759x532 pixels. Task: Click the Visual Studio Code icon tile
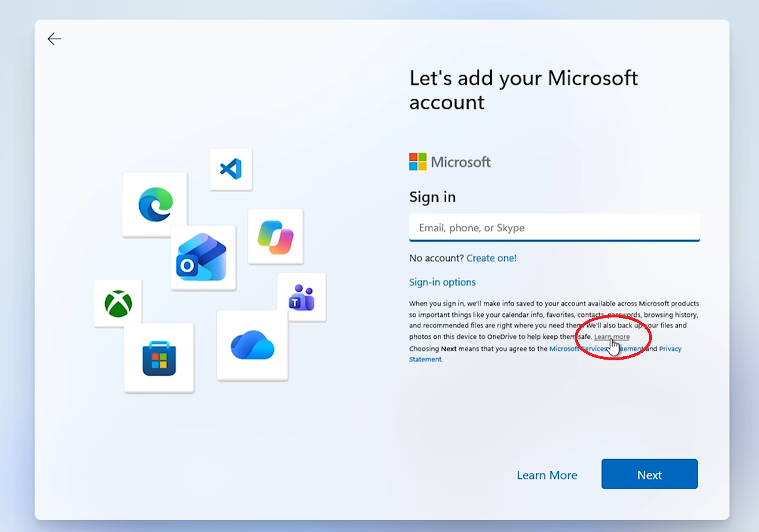[231, 169]
